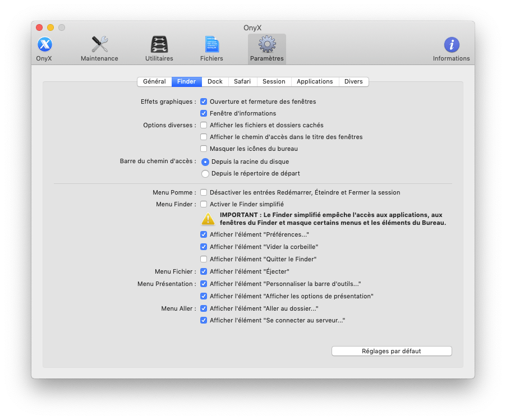Screen dimensions: 506x420
Task: Close the OnyX window
Action: pos(39,27)
